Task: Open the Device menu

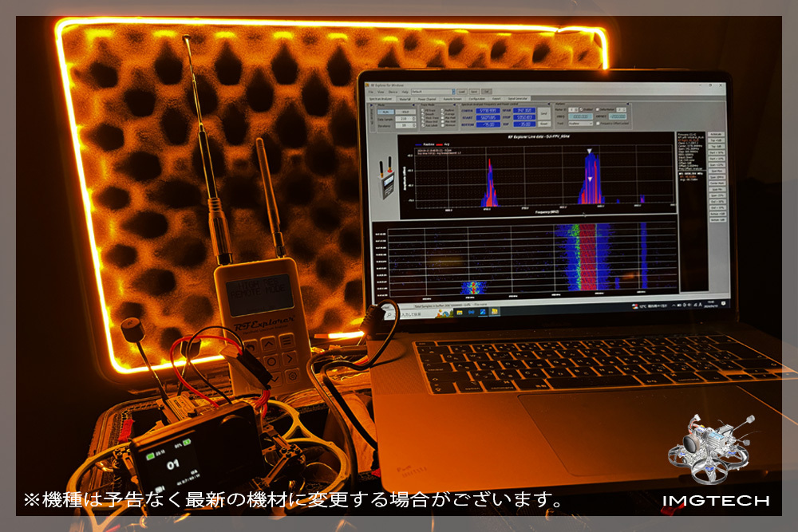Action: tap(393, 92)
